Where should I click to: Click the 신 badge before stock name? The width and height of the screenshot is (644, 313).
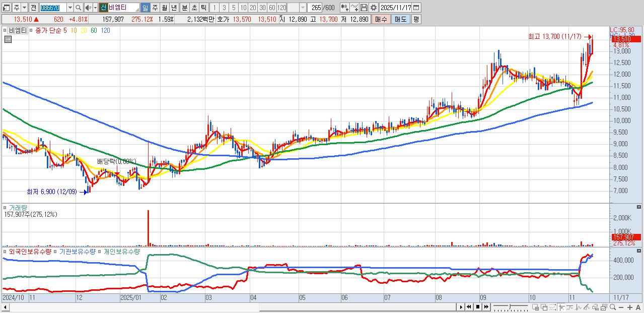(103, 8)
